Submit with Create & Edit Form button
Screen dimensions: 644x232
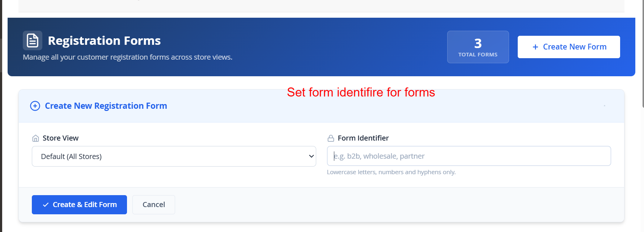(79, 205)
